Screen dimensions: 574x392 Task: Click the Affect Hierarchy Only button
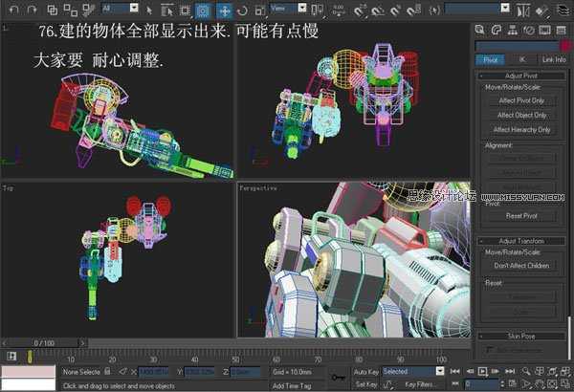[521, 130]
